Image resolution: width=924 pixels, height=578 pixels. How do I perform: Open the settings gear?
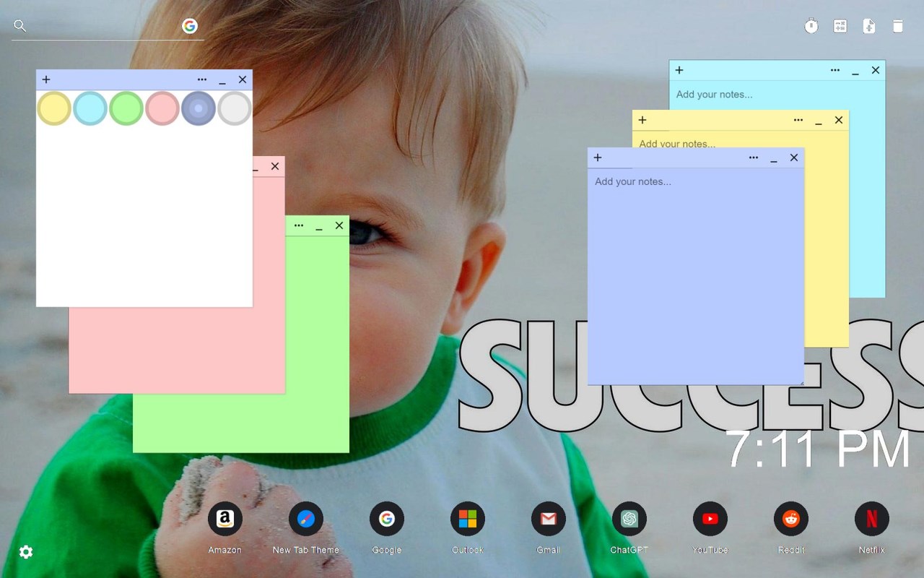click(26, 552)
